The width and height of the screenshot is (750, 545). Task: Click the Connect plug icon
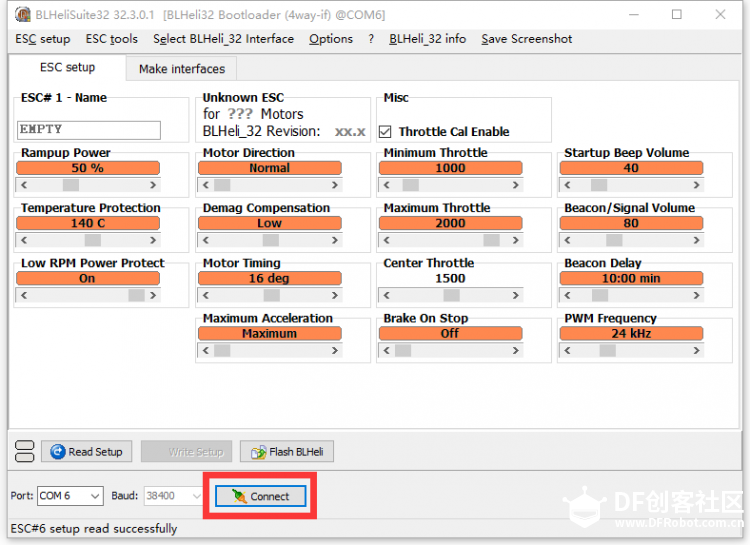tap(239, 496)
